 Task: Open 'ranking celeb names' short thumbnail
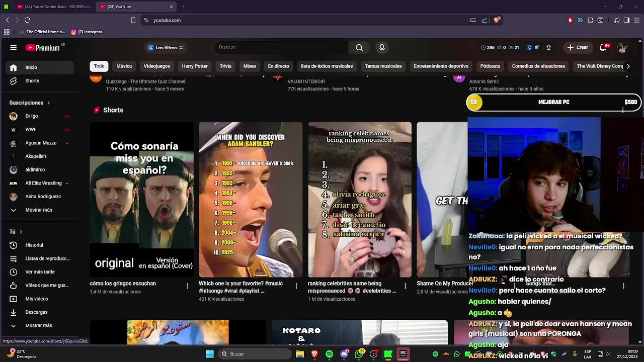point(360,200)
